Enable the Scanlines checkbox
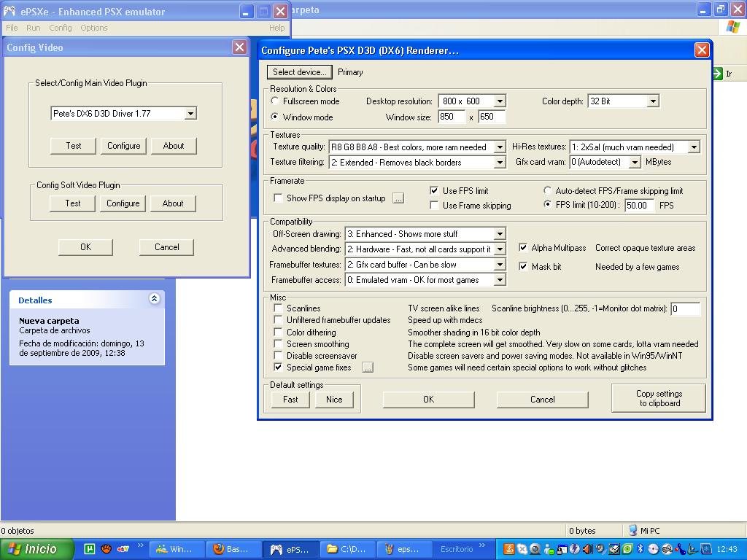Viewport: 747px width, 560px height. tap(278, 308)
